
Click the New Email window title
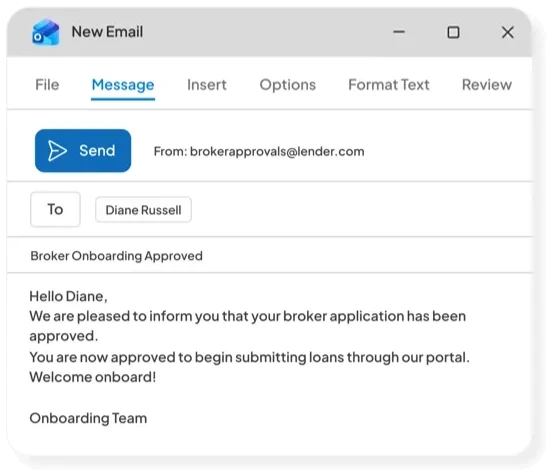(107, 32)
